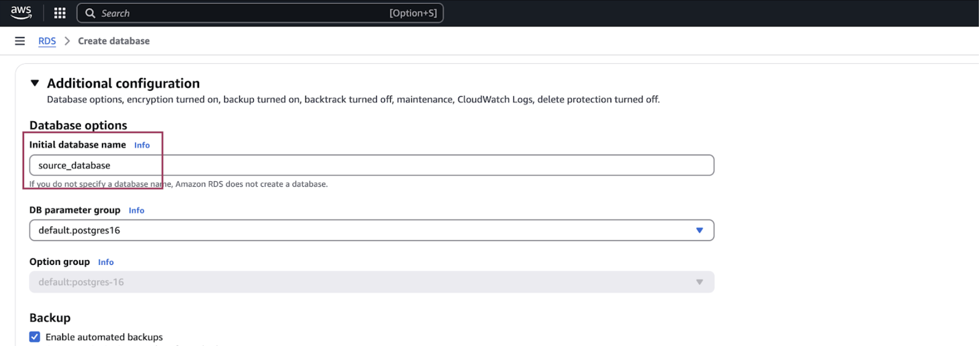
Task: Click the Database options heading
Action: [78, 125]
